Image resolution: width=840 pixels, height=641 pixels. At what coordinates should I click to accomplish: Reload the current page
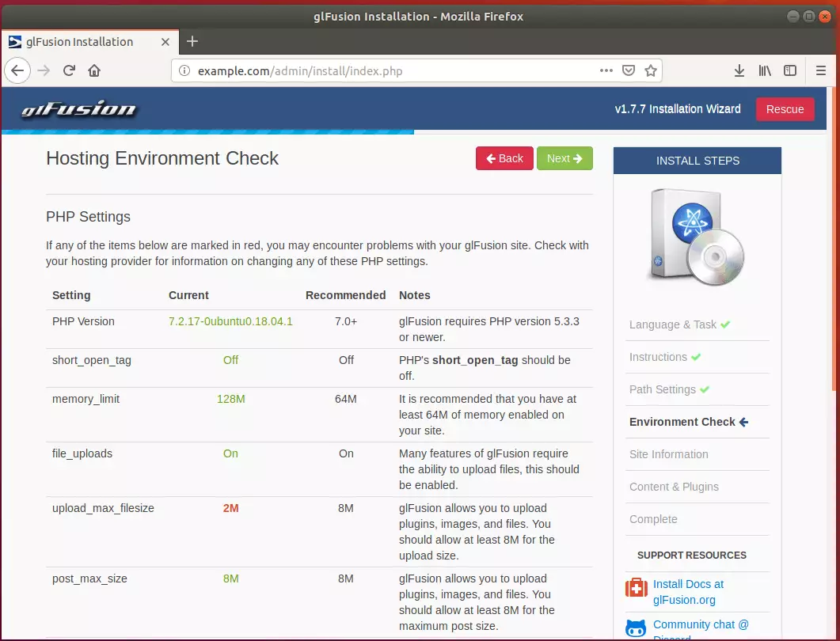pyautogui.click(x=69, y=70)
